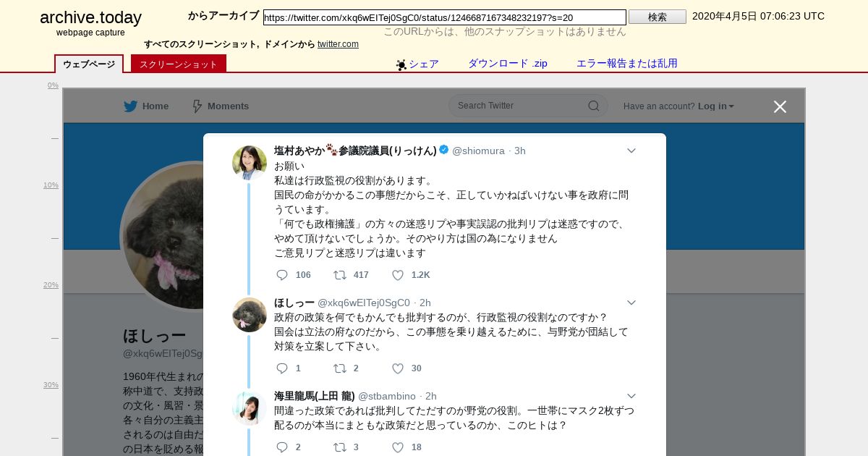868x456 pixels.
Task: Like 塩村あやか's tweet with 1.2K likes
Action: tap(397, 275)
